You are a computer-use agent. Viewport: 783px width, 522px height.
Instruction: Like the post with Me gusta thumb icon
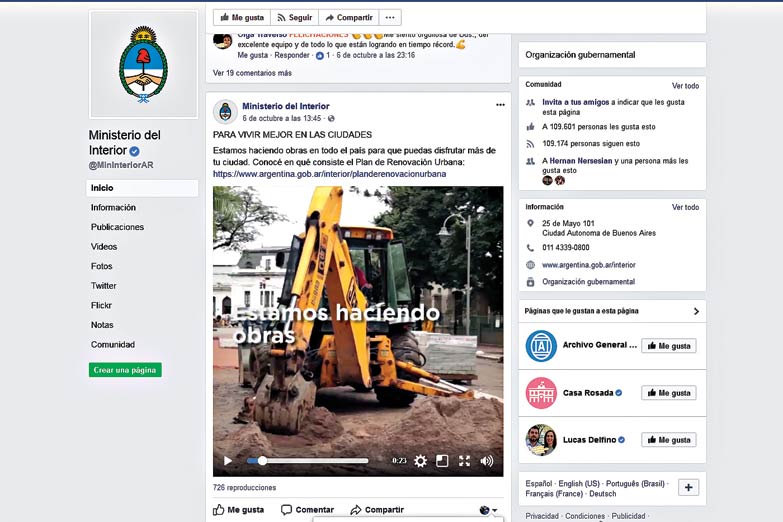point(239,510)
